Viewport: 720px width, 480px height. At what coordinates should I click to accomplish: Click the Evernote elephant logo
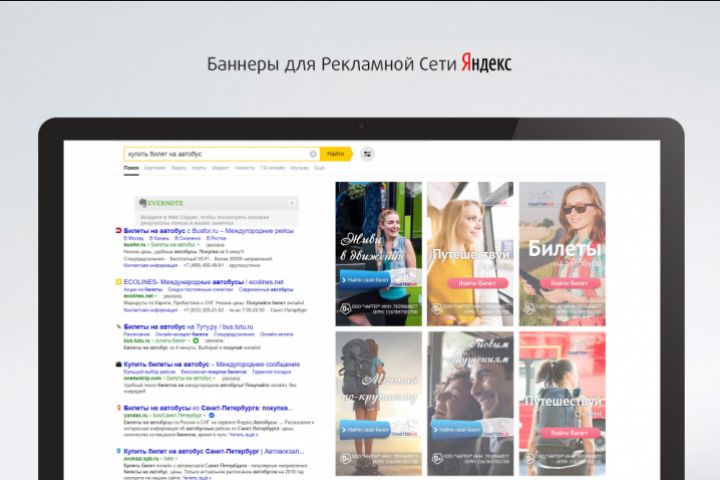click(143, 203)
